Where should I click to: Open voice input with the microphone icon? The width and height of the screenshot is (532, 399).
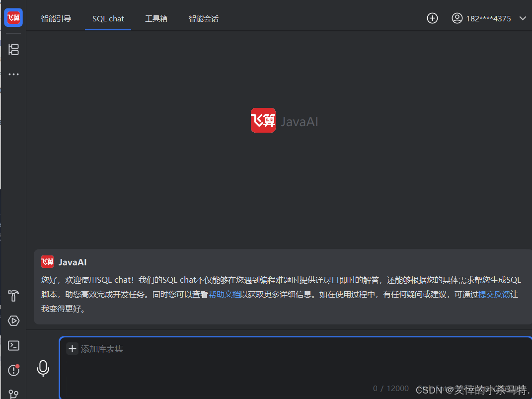[43, 369]
